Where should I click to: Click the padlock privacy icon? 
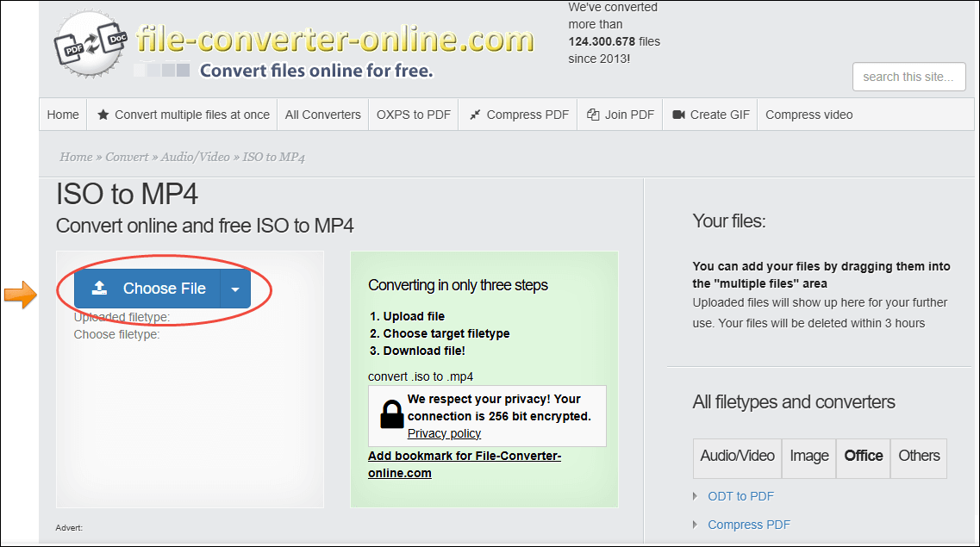[x=392, y=414]
